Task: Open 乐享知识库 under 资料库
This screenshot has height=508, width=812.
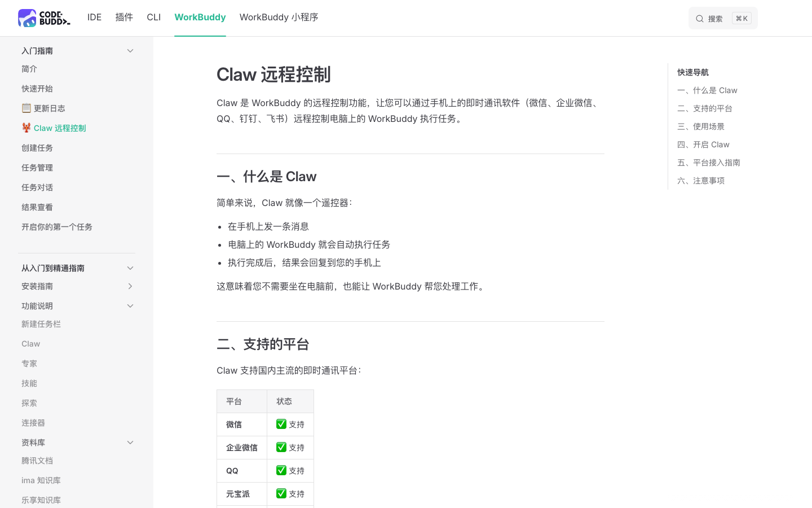Action: pyautogui.click(x=41, y=500)
